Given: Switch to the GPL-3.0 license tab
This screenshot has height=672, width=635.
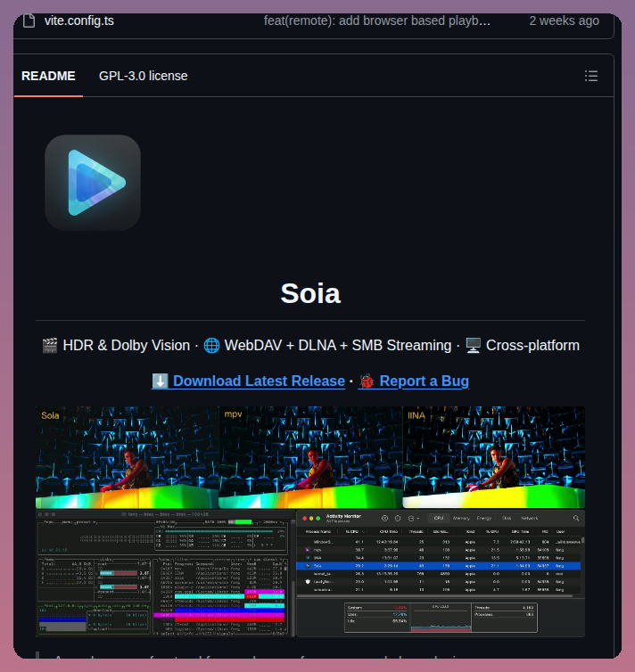Looking at the screenshot, I should click(144, 76).
